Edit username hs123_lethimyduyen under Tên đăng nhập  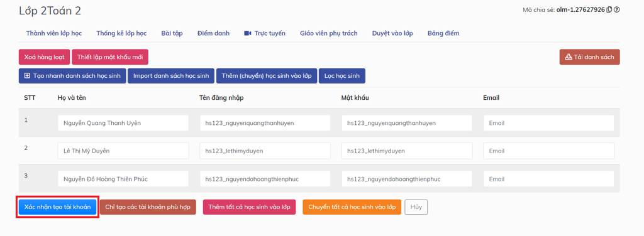265,151
